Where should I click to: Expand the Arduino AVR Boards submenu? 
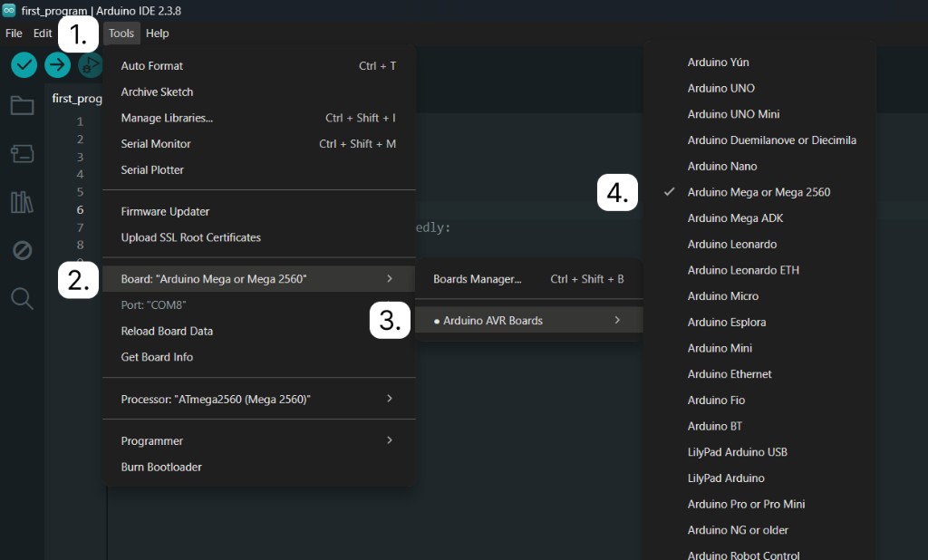tap(529, 320)
